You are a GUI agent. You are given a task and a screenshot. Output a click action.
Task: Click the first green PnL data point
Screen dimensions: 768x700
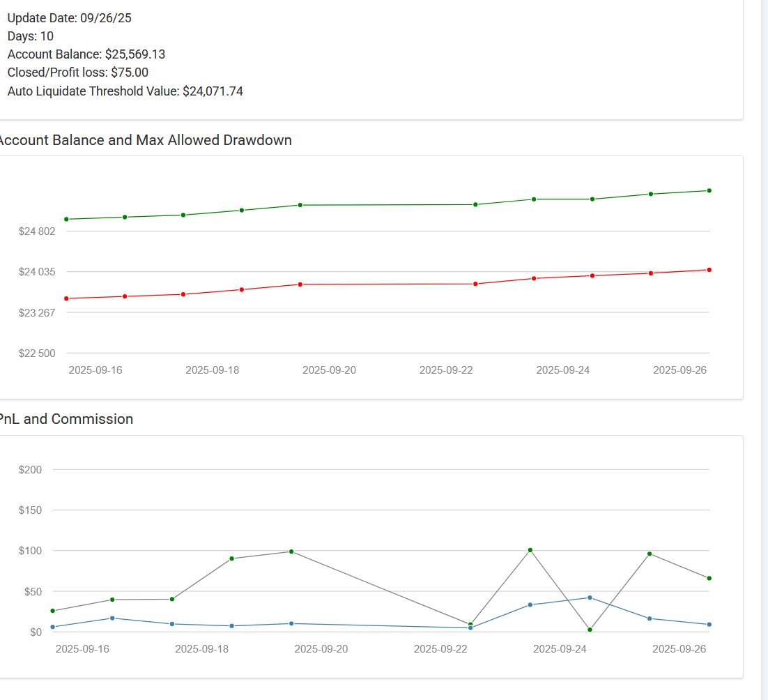53,611
